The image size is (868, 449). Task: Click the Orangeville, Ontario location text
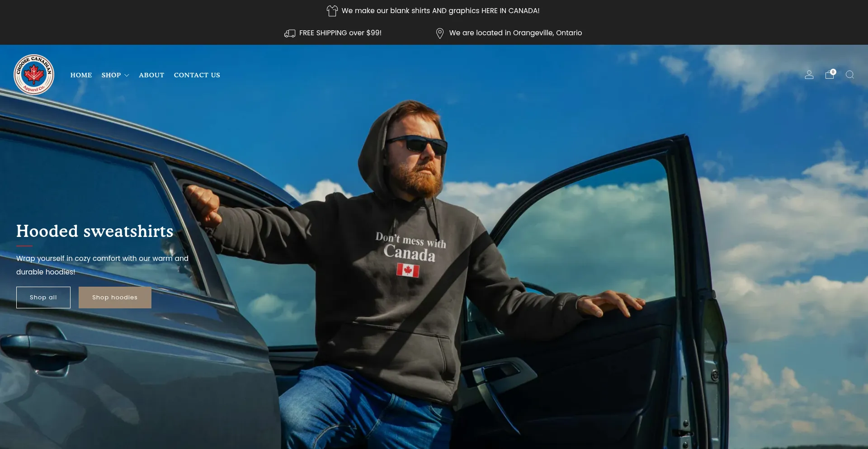(x=515, y=33)
